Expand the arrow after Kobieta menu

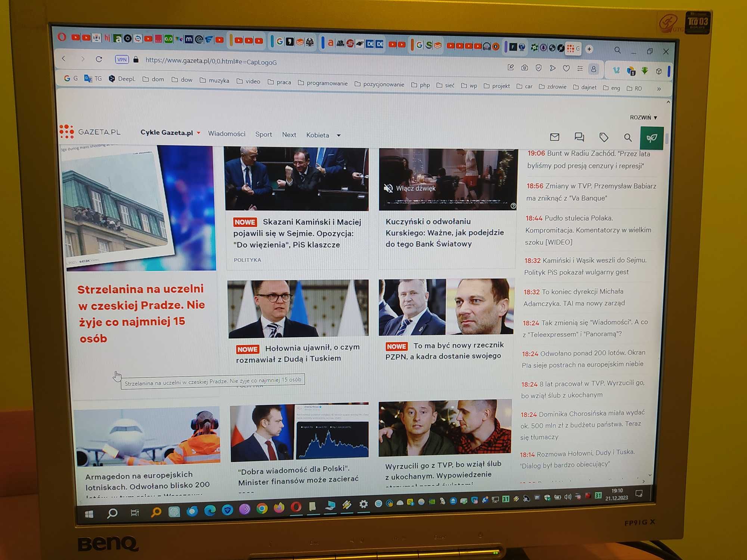point(339,136)
